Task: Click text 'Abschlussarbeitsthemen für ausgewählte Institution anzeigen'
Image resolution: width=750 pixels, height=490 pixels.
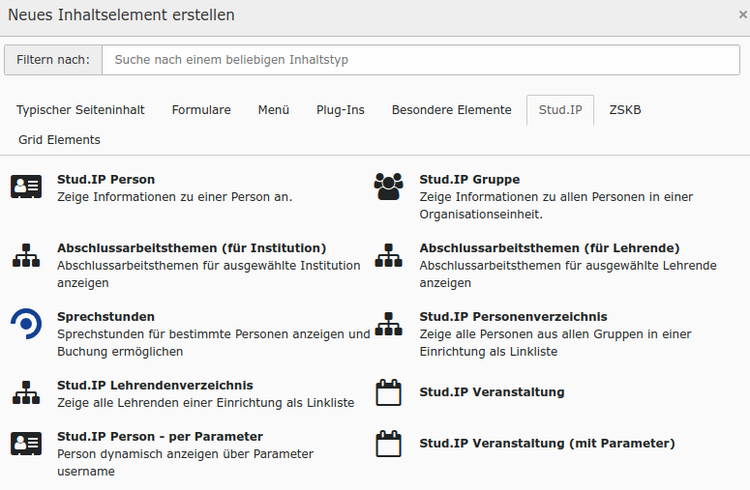Action: pos(209,274)
